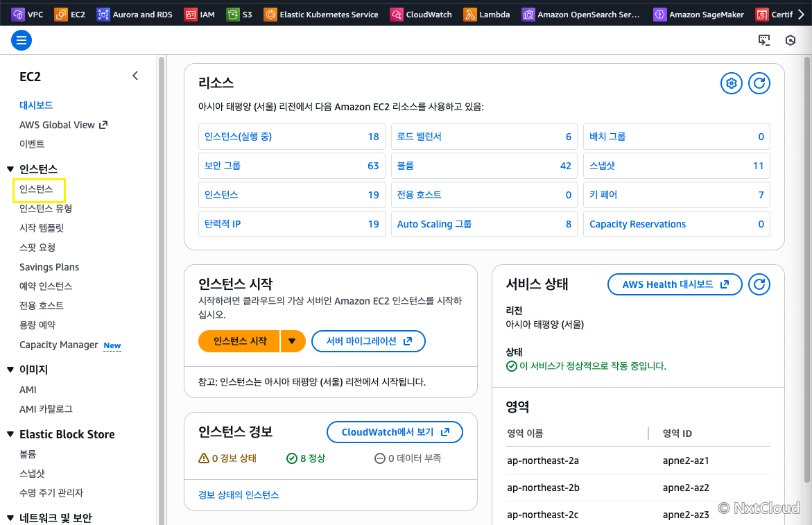
Task: Click the 0 경보 상태 indicator
Action: click(x=227, y=458)
